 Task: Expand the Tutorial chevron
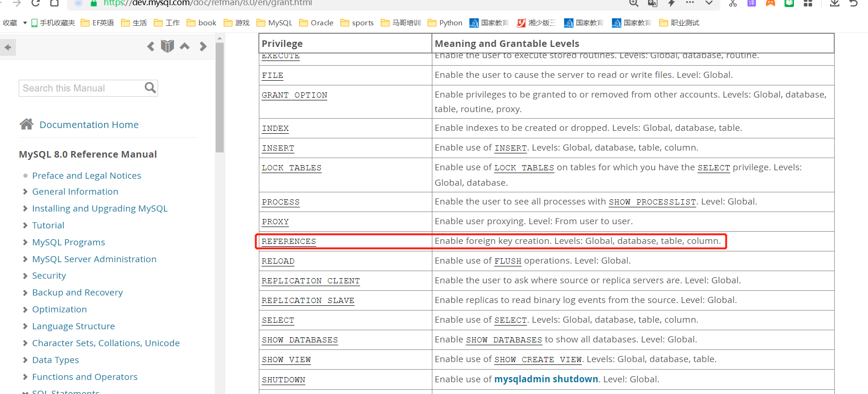pyautogui.click(x=25, y=225)
